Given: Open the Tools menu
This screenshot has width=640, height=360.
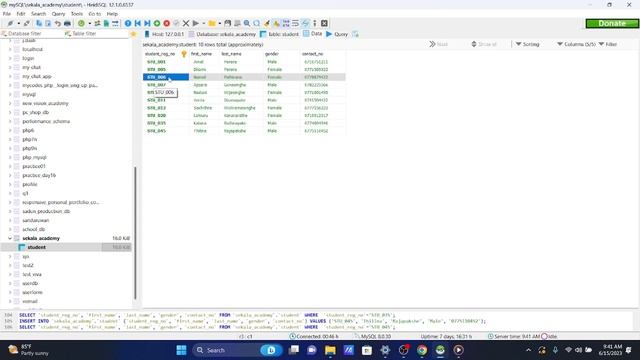Looking at the screenshot, I should pos(77,14).
